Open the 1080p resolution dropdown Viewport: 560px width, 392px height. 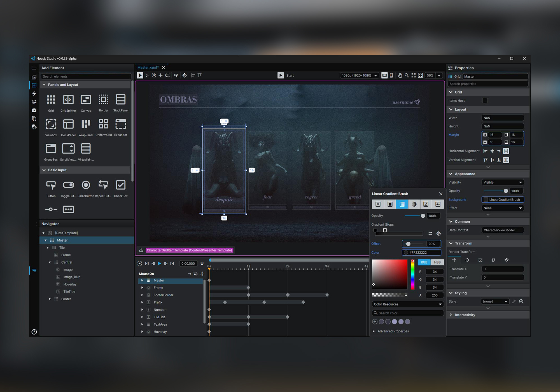click(360, 75)
